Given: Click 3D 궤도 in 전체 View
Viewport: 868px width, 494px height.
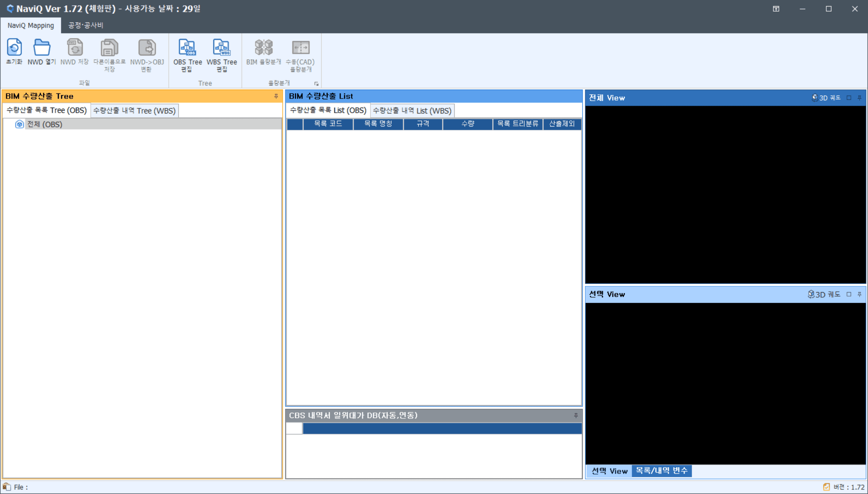Looking at the screenshot, I should coord(826,98).
